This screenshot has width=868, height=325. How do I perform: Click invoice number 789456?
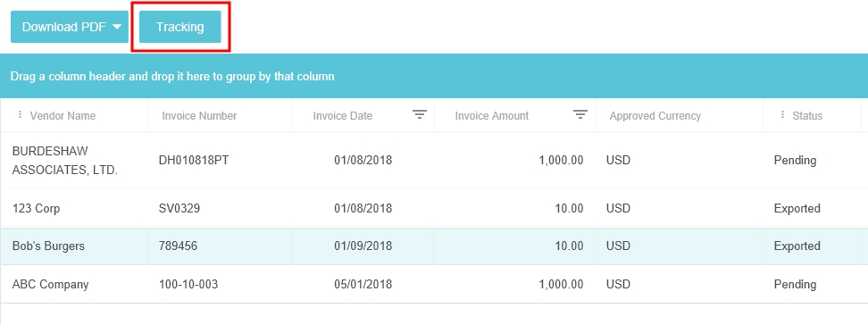click(178, 246)
